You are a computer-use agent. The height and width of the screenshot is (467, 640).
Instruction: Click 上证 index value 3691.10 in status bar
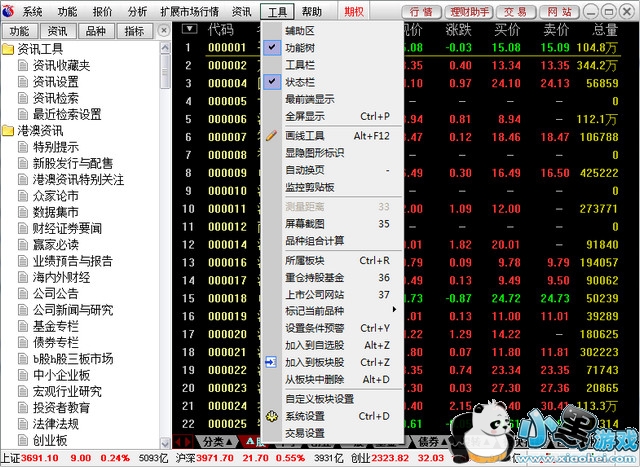tap(40, 458)
